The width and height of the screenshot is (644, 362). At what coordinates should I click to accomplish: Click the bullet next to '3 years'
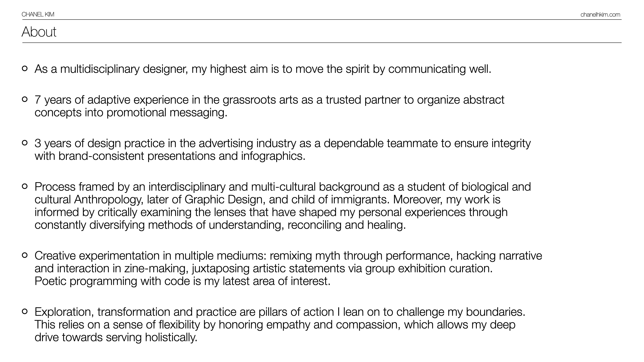(x=25, y=143)
